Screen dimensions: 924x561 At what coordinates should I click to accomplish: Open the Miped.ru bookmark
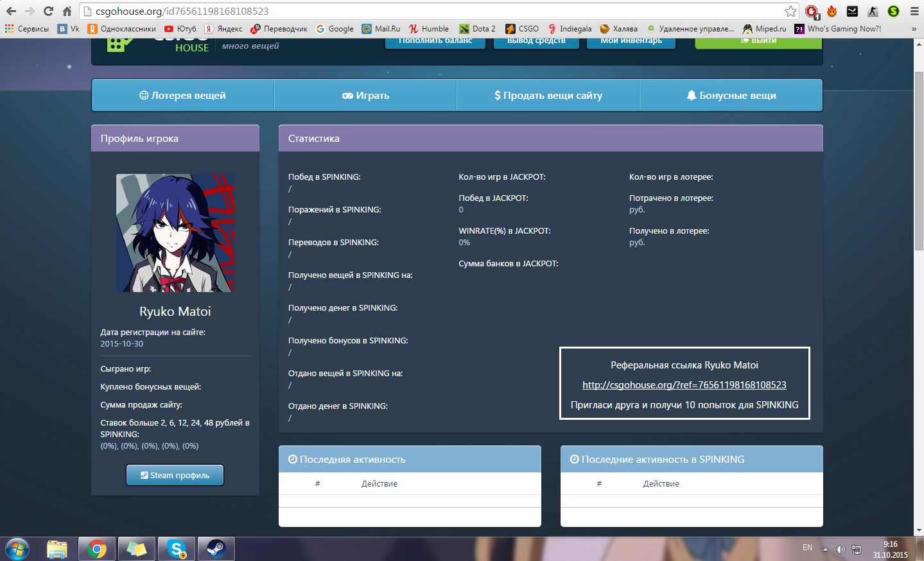(764, 29)
